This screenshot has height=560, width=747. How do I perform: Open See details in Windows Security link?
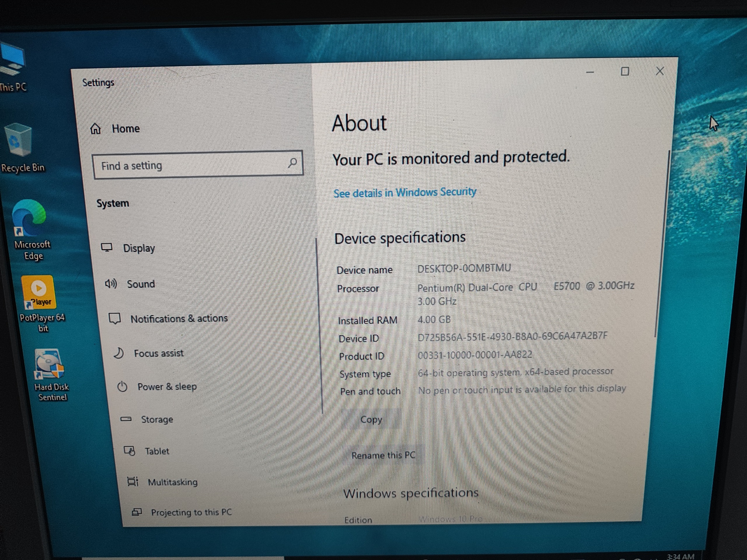click(405, 192)
